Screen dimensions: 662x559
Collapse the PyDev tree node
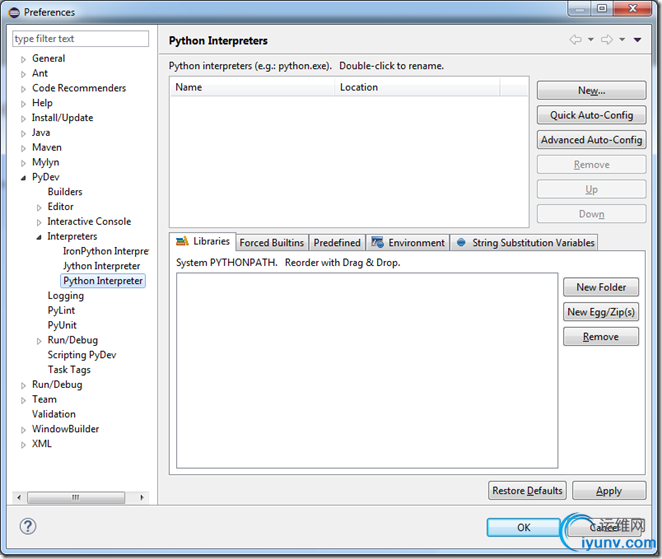[x=23, y=178]
